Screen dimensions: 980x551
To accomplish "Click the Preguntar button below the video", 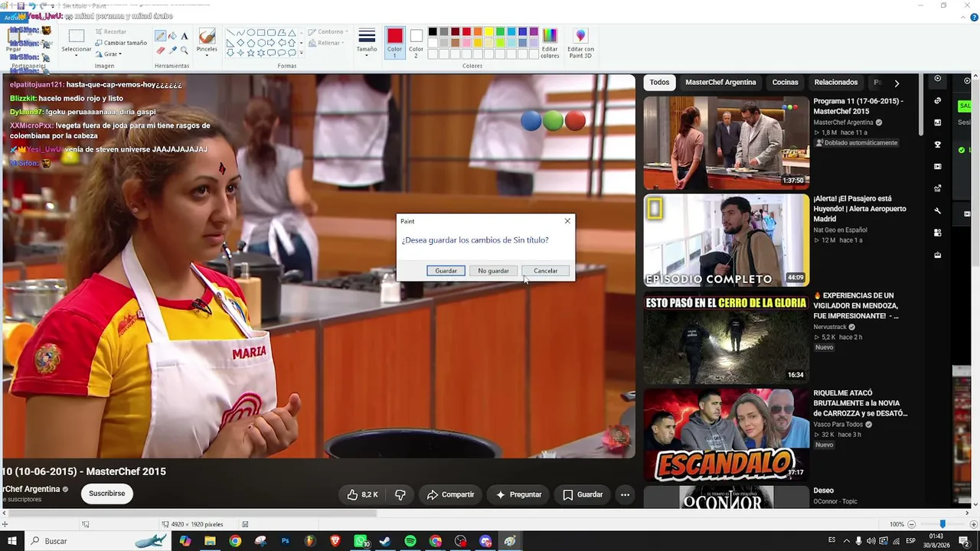I will (x=518, y=494).
